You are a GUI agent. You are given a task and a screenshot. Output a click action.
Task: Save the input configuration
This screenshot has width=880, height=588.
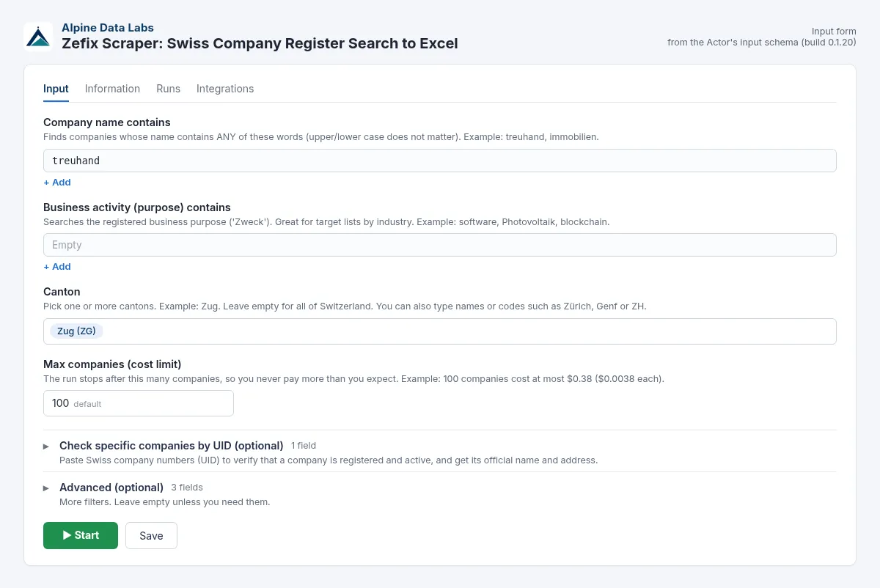pos(151,535)
